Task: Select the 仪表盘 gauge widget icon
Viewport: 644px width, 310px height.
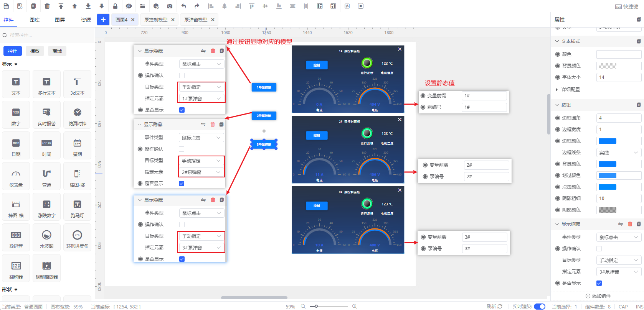Action: tap(16, 177)
